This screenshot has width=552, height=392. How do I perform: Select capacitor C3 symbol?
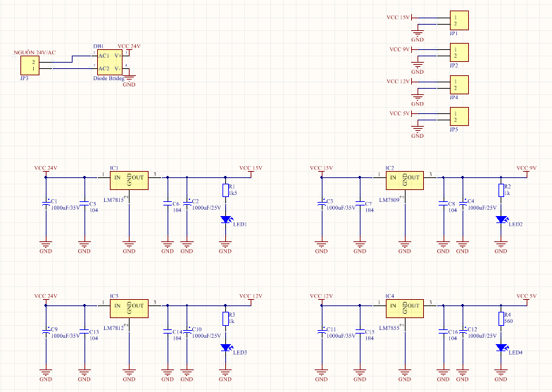coord(321,203)
